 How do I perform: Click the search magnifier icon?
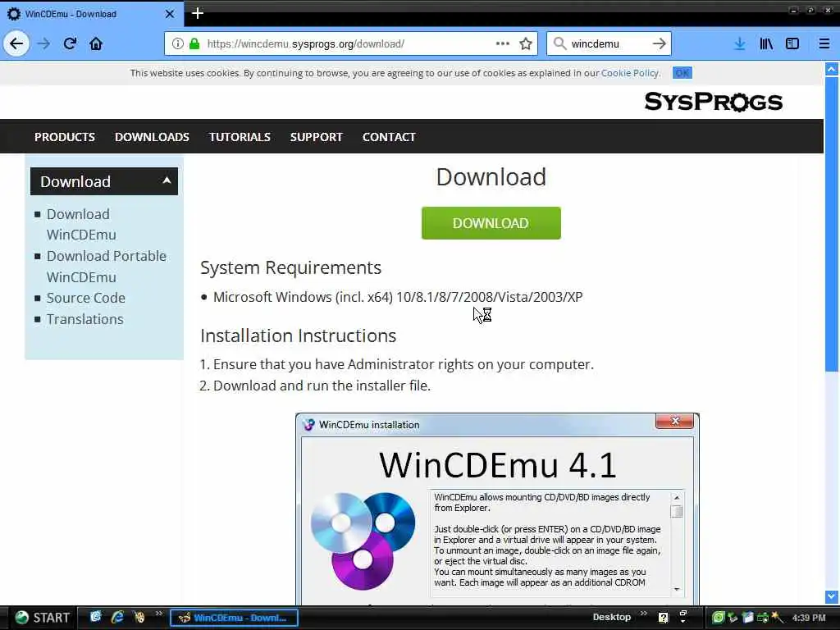(x=559, y=43)
